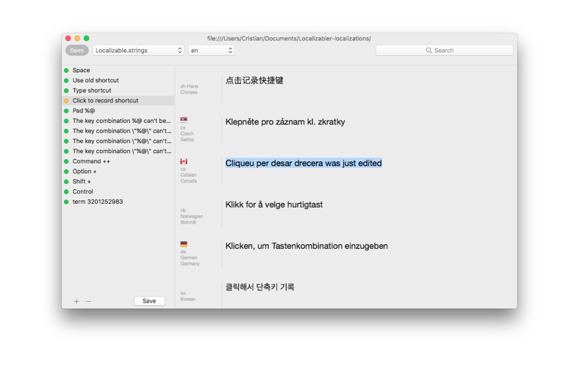Viewport: 588px width, 368px height.
Task: Click the highlighted Catalan translation field
Action: pos(304,163)
